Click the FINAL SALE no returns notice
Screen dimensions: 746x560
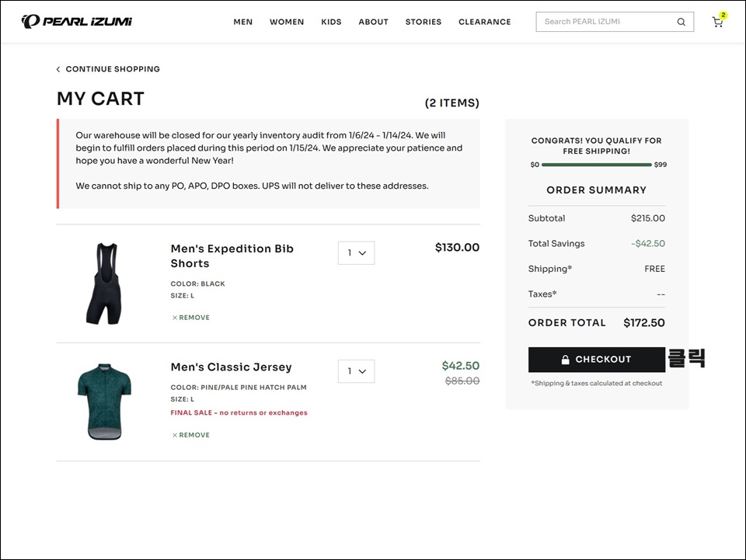pyautogui.click(x=239, y=412)
